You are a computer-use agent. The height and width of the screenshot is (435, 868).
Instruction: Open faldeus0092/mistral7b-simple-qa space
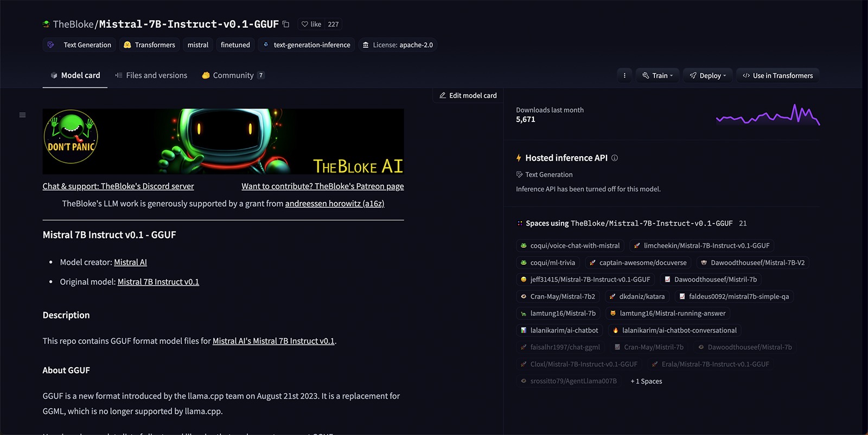pyautogui.click(x=735, y=296)
